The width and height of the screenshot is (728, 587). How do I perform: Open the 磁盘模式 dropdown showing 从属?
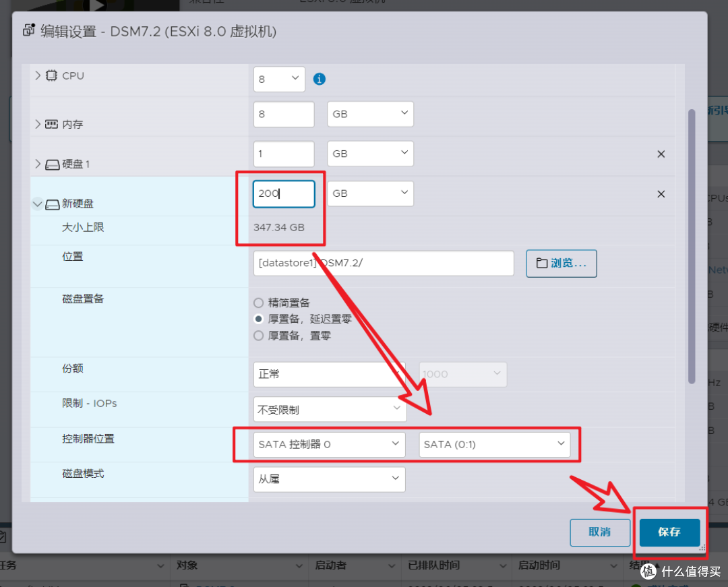point(329,479)
